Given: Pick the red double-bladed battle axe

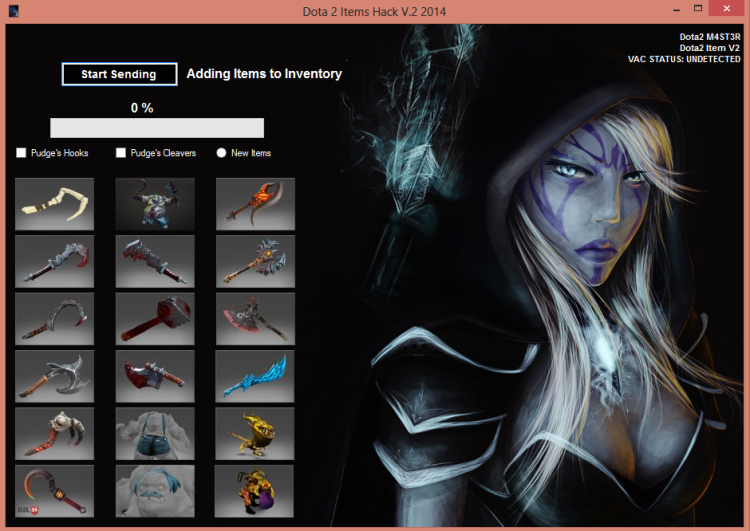Looking at the screenshot, I should click(255, 319).
